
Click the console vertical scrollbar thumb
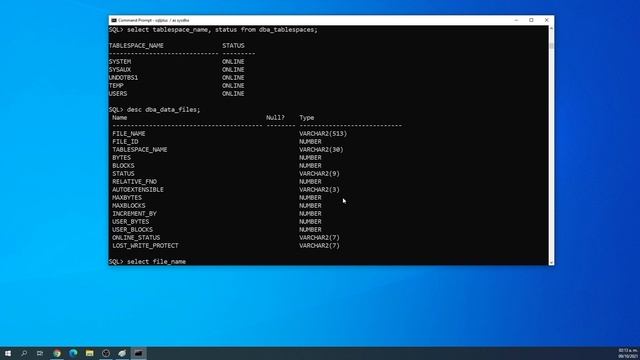click(x=551, y=46)
